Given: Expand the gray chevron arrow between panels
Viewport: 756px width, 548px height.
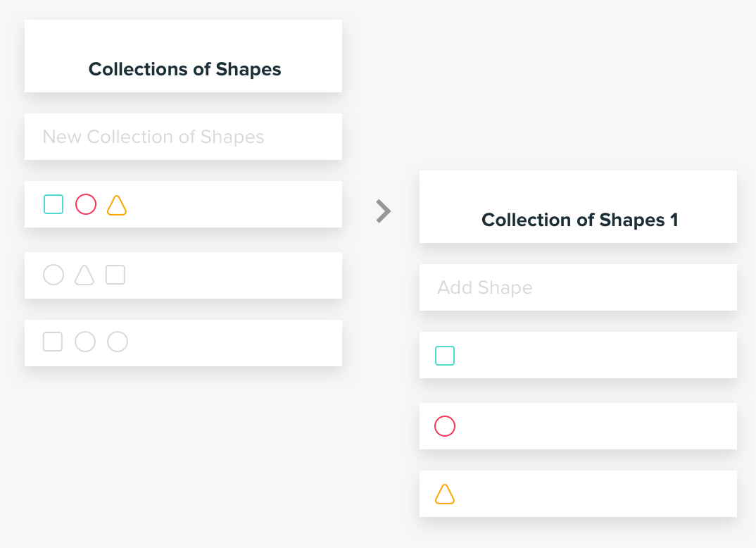Looking at the screenshot, I should [x=384, y=211].
